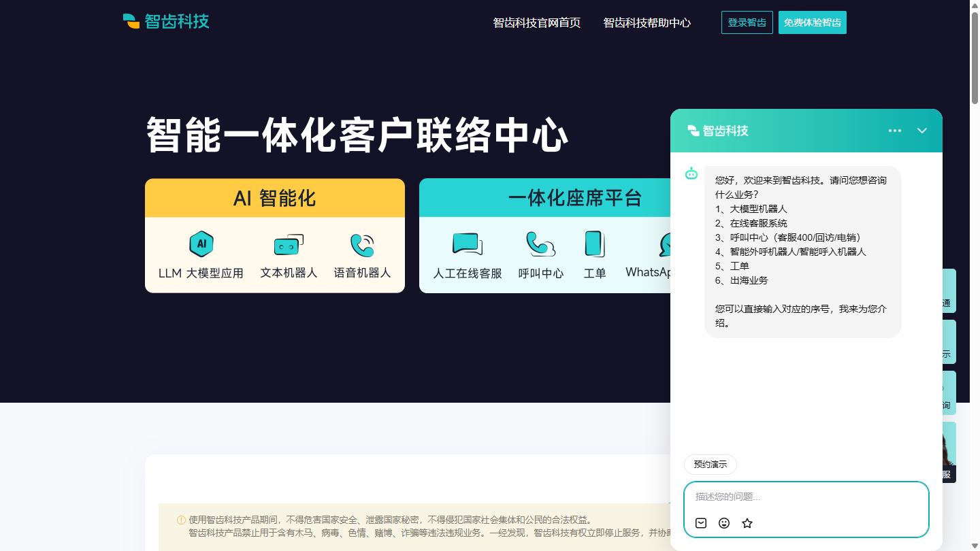Open the chat widget three-dots menu
Screen dimensions: 980x551
pos(895,131)
